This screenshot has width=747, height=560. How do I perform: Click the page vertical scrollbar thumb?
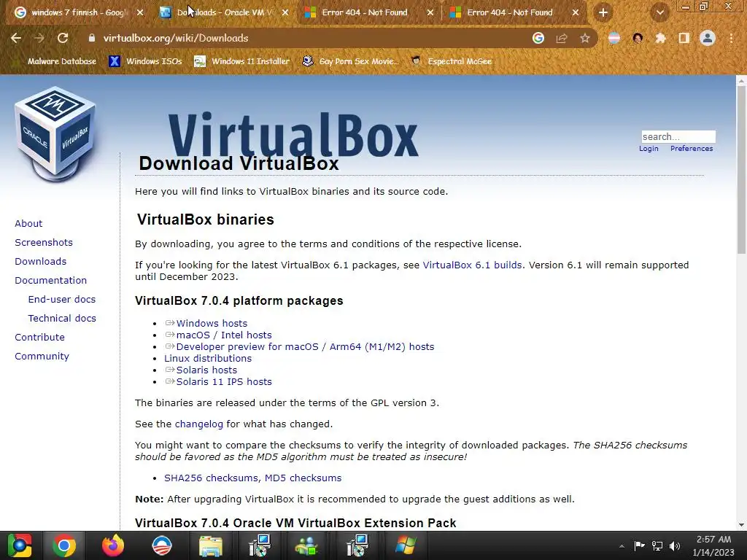[741, 170]
